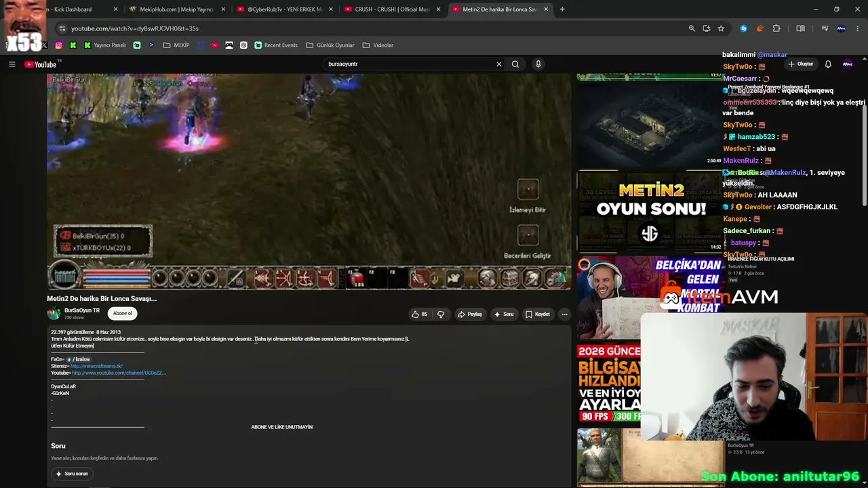
Task: Open the BELÇİKA'DAN GELEN recommended thumbnail
Action: pos(649,297)
